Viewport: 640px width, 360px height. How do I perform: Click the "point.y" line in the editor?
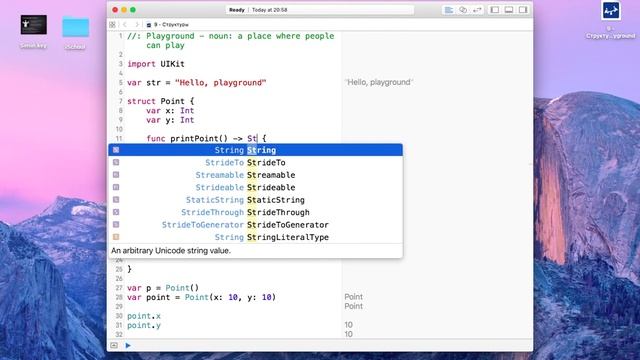click(x=144, y=325)
